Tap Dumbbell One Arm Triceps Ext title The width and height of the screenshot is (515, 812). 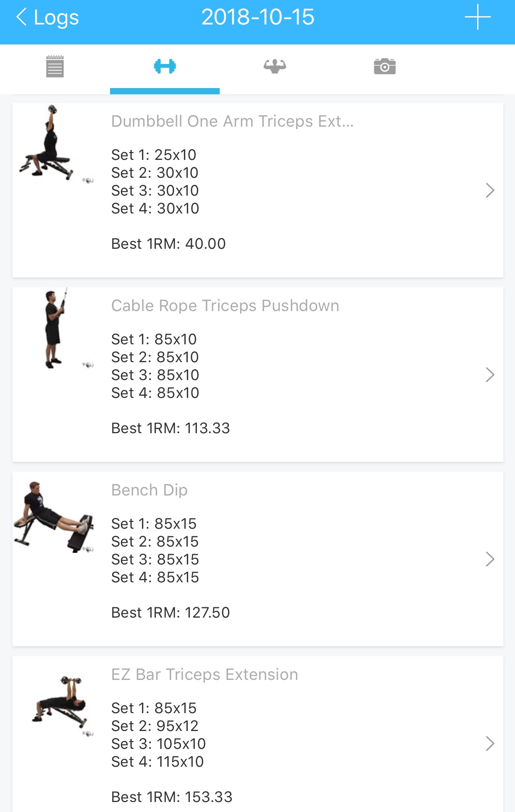pos(232,121)
